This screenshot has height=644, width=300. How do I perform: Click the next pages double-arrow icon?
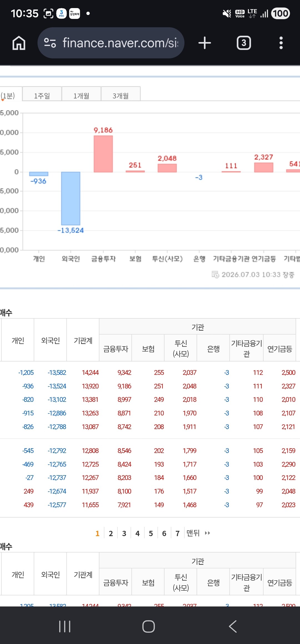(207, 533)
